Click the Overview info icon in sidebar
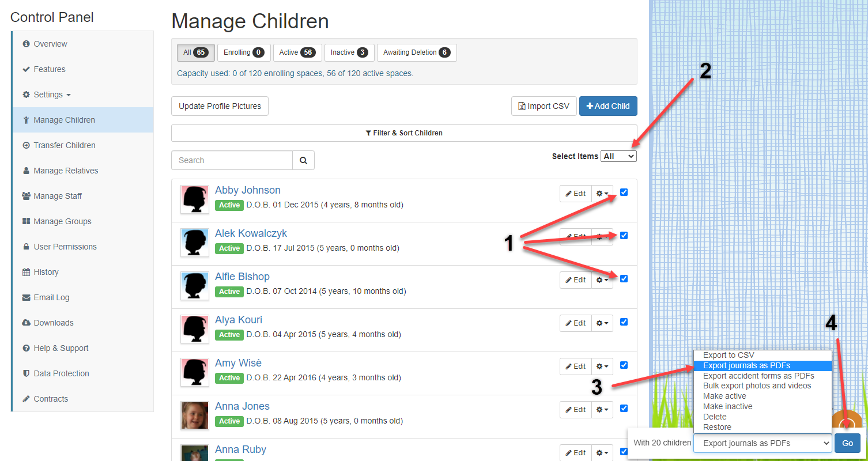The height and width of the screenshot is (461, 868). (x=26, y=44)
